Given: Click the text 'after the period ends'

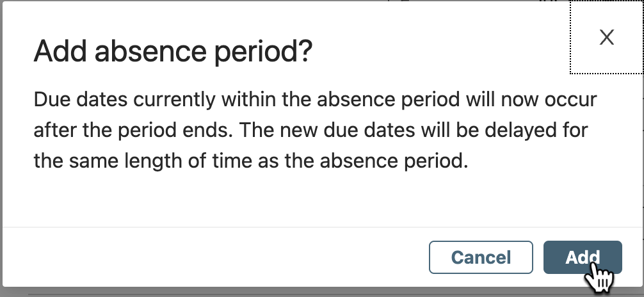Looking at the screenshot, I should pyautogui.click(x=134, y=131).
